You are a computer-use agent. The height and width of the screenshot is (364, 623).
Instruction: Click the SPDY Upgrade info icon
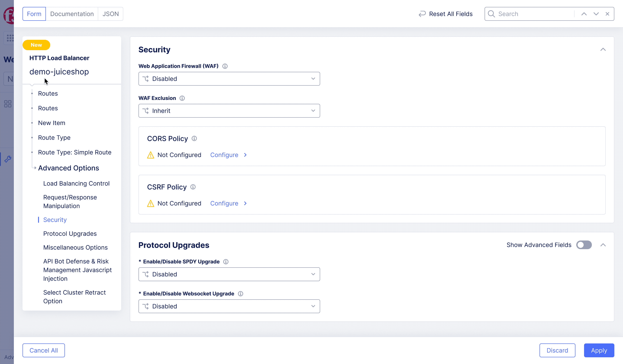point(226,261)
